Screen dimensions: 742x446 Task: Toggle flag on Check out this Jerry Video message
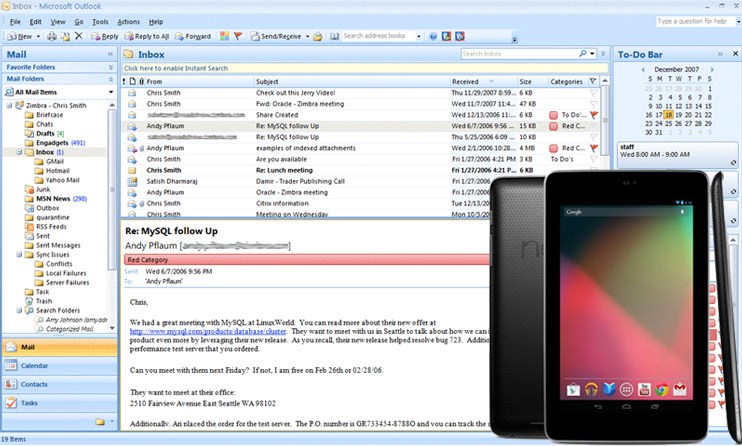coord(594,93)
